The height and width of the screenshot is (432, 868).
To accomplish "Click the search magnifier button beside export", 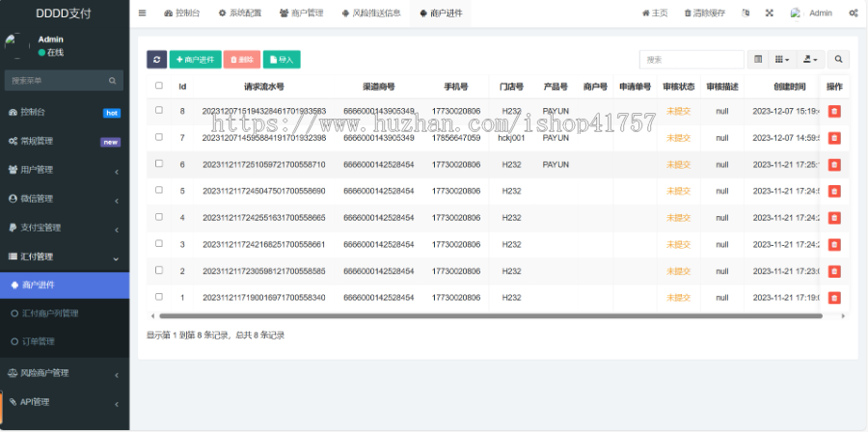I will coord(839,60).
